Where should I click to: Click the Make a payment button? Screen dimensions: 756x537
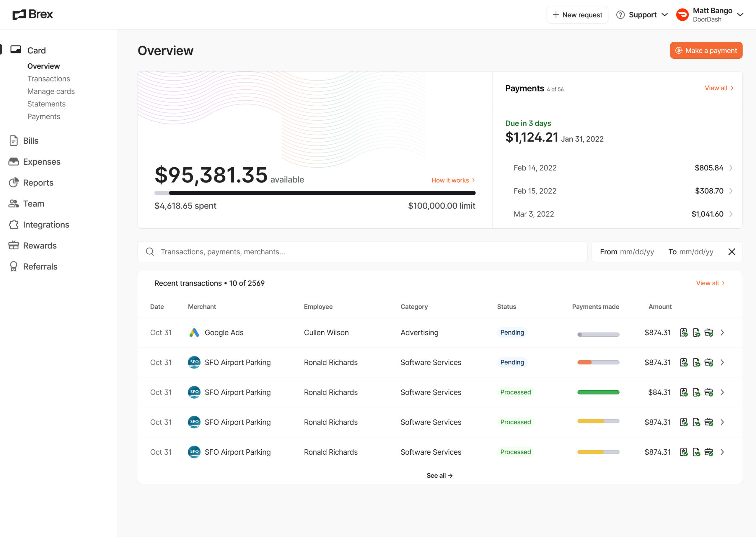click(706, 50)
